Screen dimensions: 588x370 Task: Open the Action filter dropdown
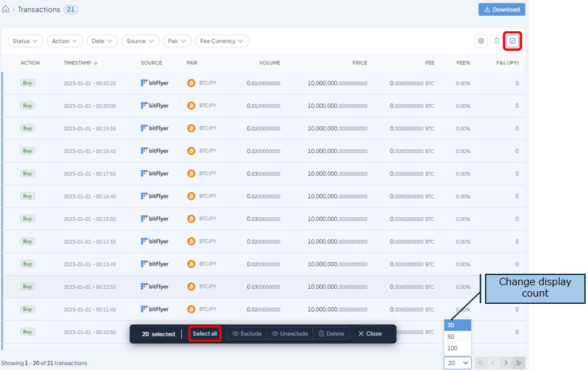pos(64,41)
